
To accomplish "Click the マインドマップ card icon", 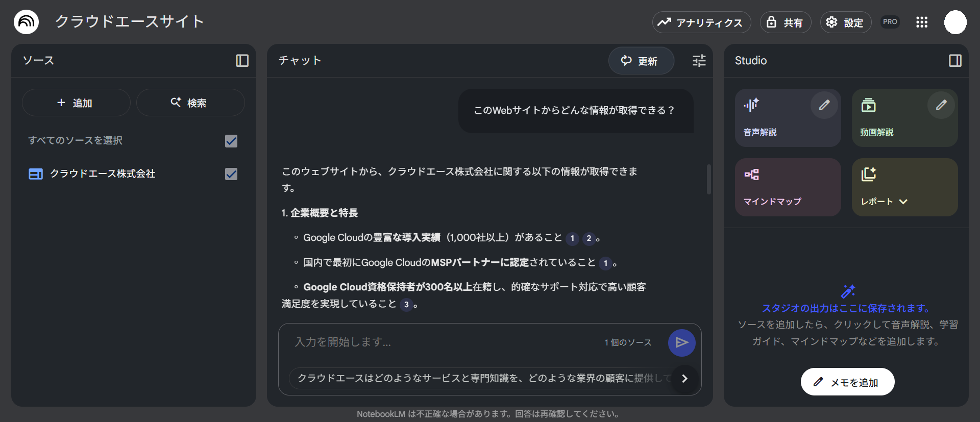I will coord(751,175).
